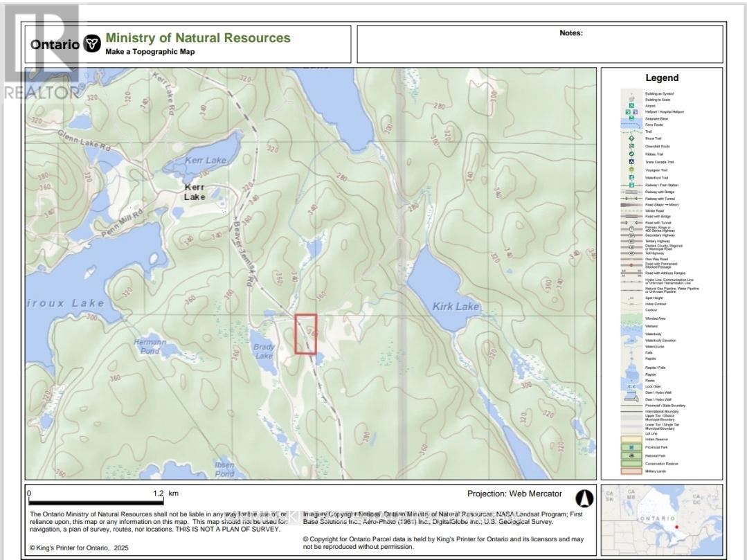The height and width of the screenshot is (560, 747).
Task: Click the National Park legend icon
Action: tap(631, 455)
